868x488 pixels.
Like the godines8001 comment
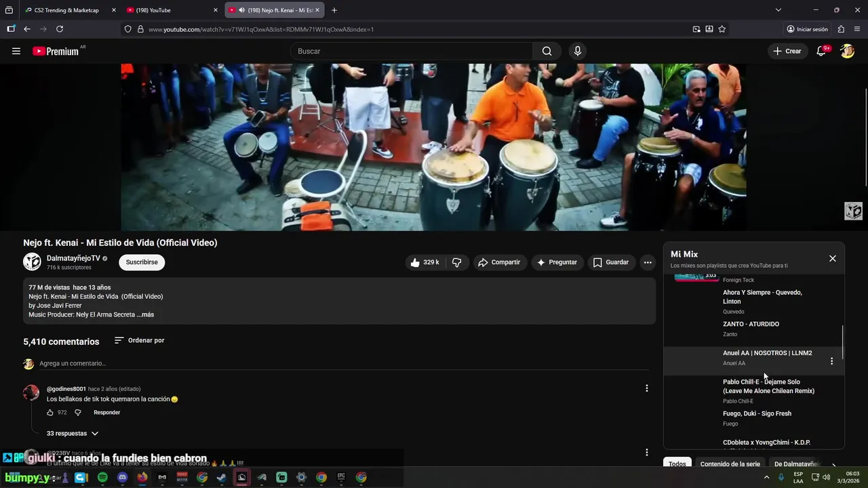pyautogui.click(x=50, y=412)
